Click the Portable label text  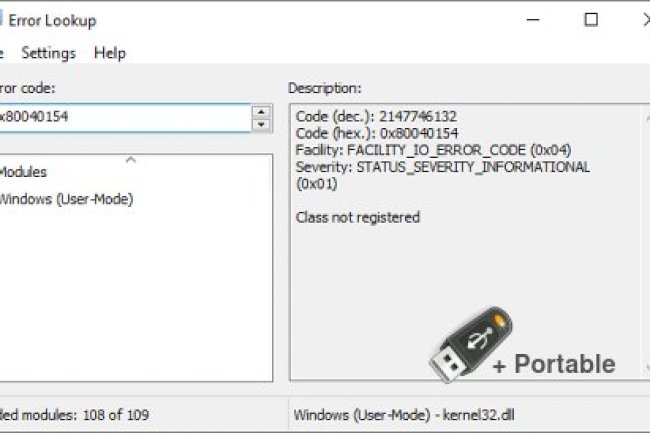click(x=563, y=364)
